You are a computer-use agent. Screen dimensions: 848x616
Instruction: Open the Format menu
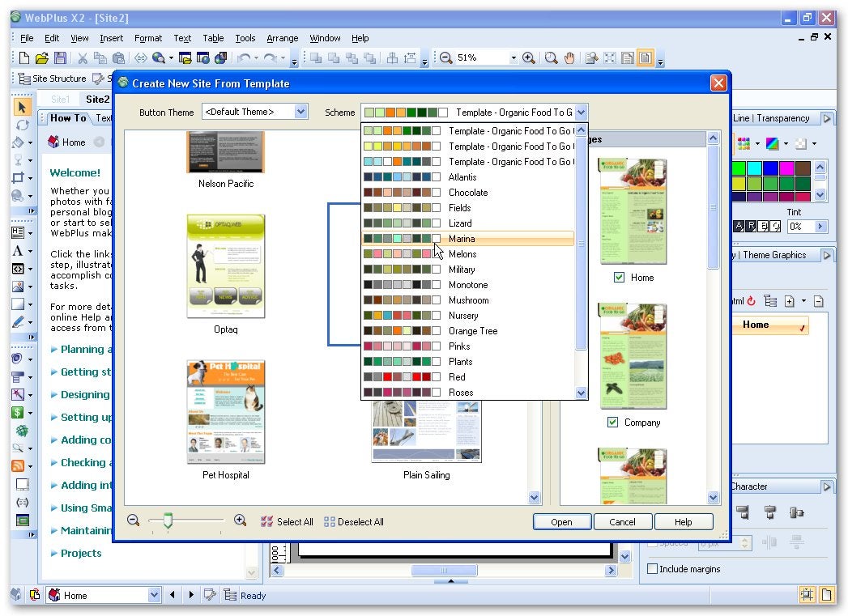click(148, 38)
